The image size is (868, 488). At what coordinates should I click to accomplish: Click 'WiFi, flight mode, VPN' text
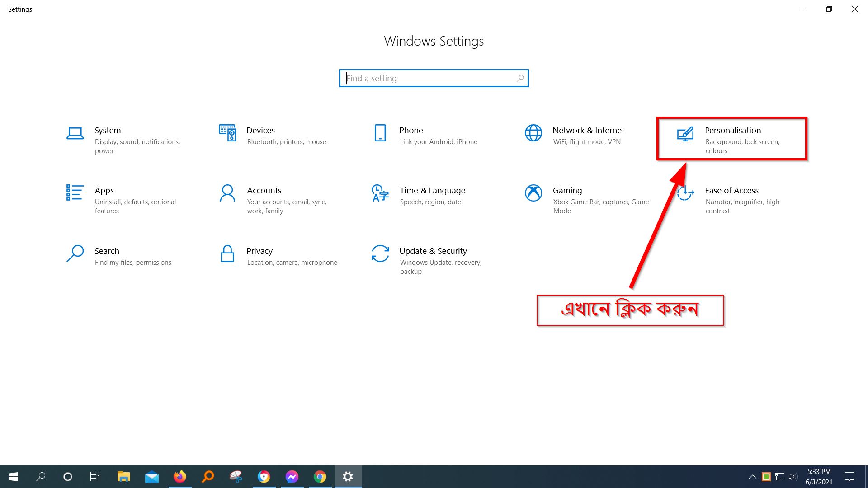pyautogui.click(x=587, y=142)
